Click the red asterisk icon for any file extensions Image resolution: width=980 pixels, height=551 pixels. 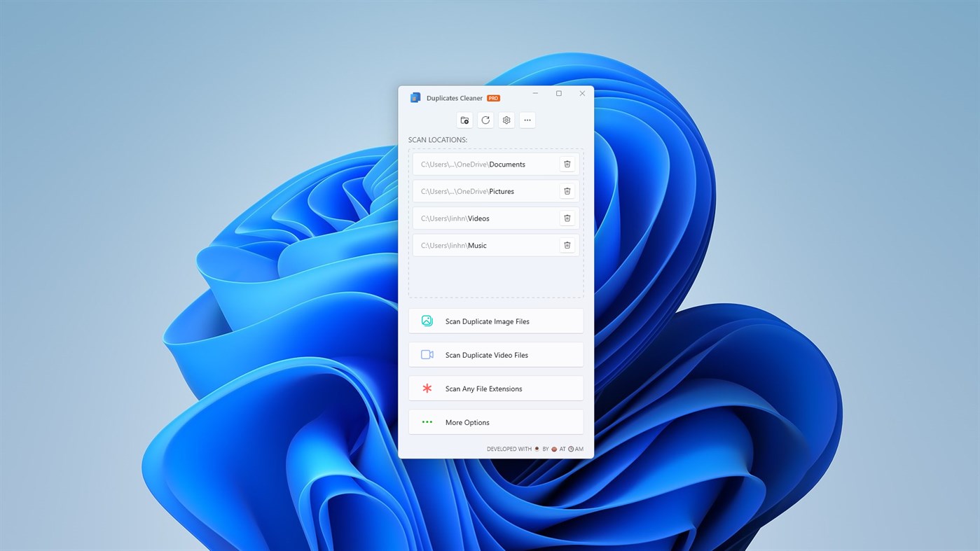427,389
